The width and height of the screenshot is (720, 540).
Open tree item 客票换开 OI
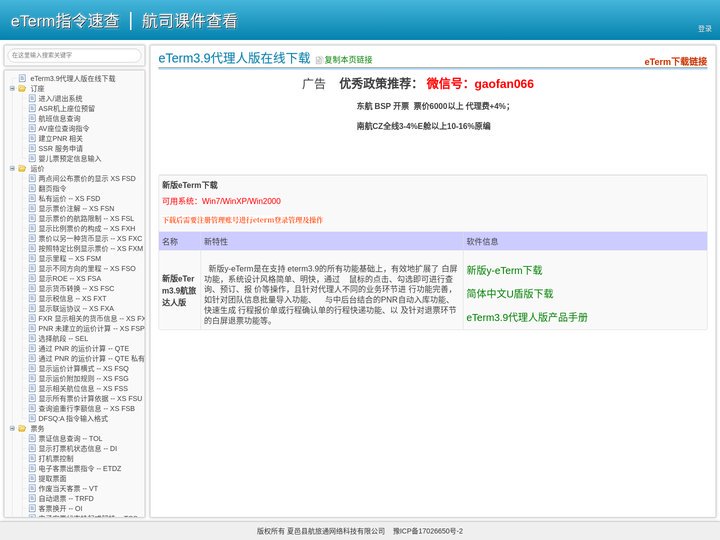(60, 508)
